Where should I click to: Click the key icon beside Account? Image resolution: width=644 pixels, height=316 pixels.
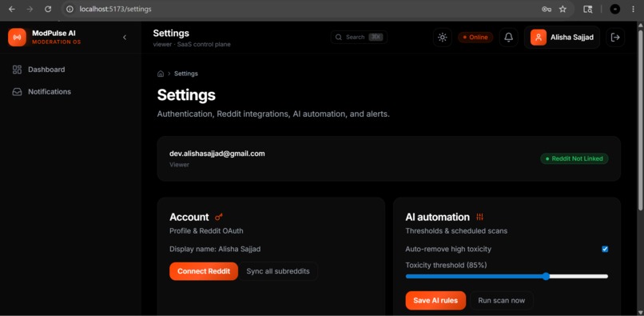pos(218,217)
